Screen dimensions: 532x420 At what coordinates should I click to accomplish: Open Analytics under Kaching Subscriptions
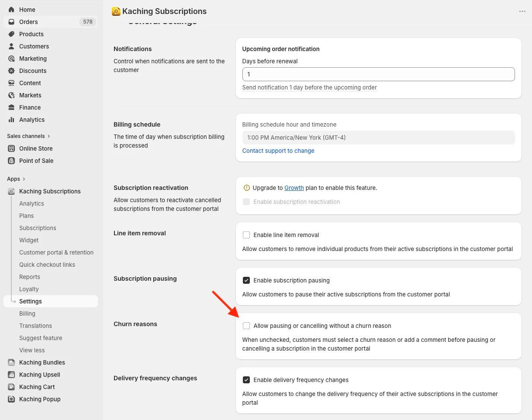point(31,203)
